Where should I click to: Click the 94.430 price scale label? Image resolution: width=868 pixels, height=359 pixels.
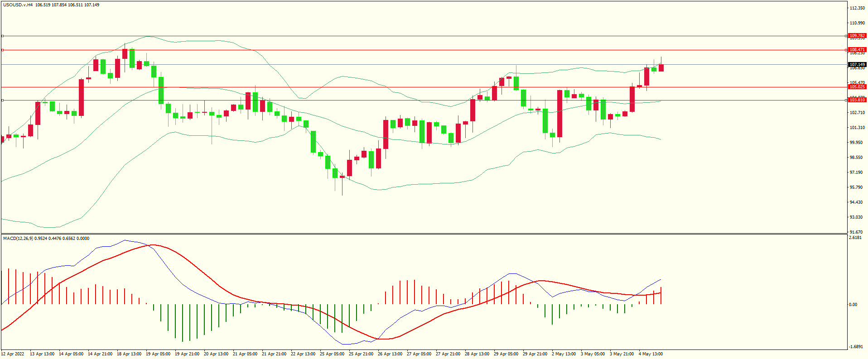(857, 202)
